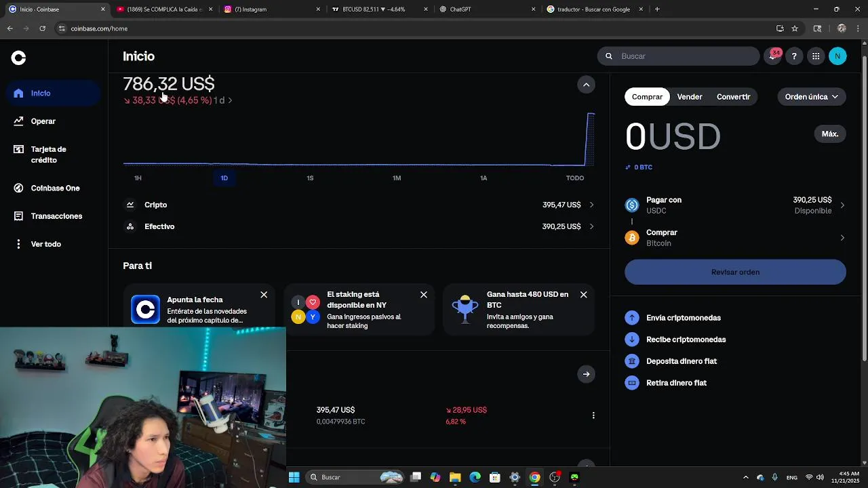The height and width of the screenshot is (488, 868).
Task: Switch to the Comprar tab
Action: tap(647, 97)
